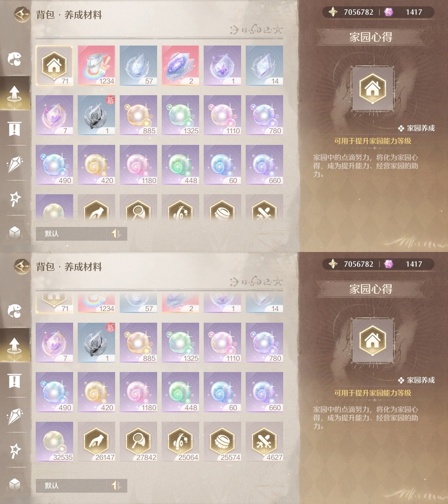
Task: Open the exclamation banner tab in lower sidebar
Action: 14,381
